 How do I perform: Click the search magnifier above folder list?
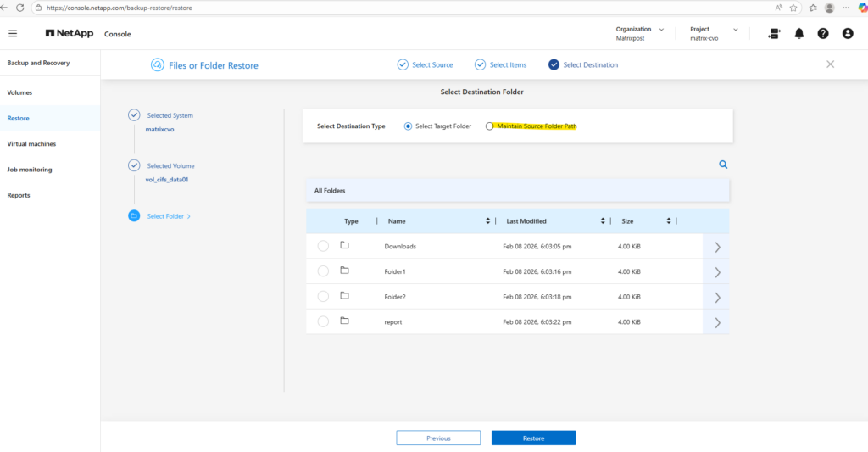[723, 165]
